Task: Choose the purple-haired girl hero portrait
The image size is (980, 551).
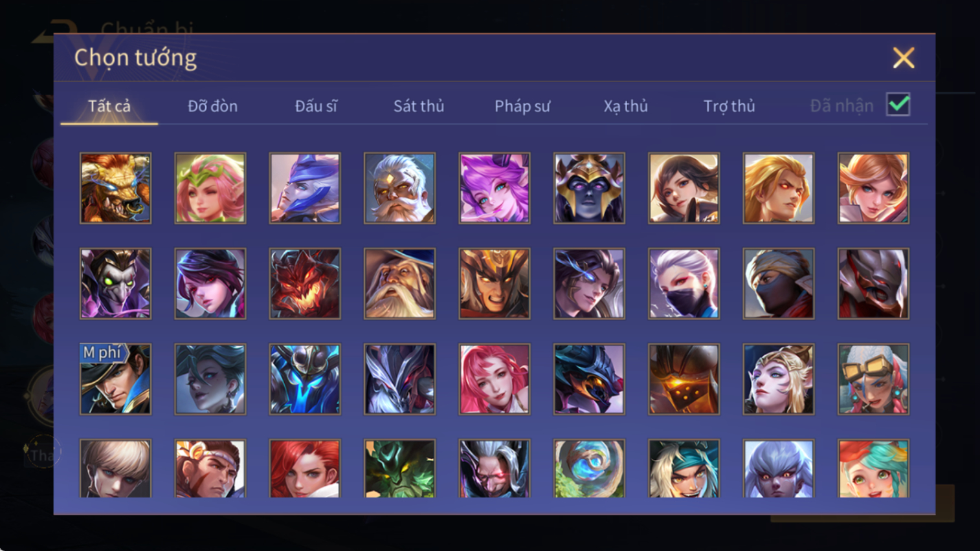Action: (495, 188)
